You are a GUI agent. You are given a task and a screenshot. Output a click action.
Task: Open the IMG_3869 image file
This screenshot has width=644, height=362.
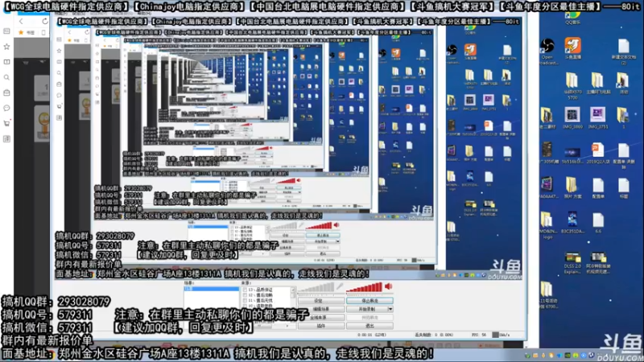(x=572, y=118)
